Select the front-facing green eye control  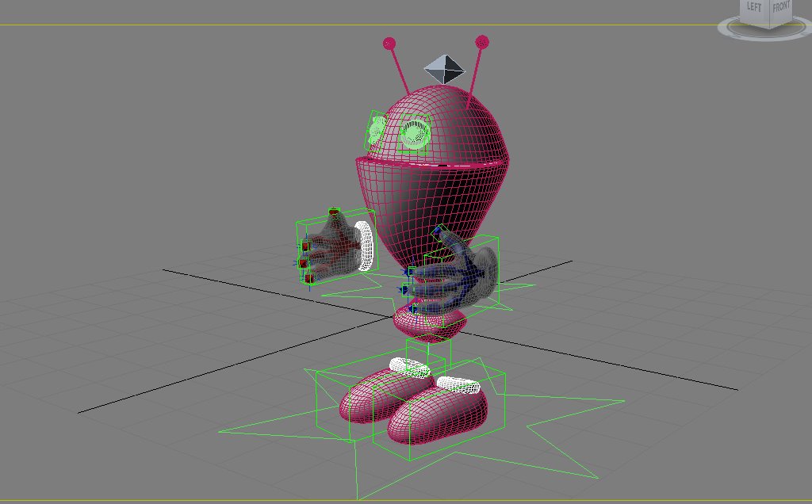click(416, 132)
